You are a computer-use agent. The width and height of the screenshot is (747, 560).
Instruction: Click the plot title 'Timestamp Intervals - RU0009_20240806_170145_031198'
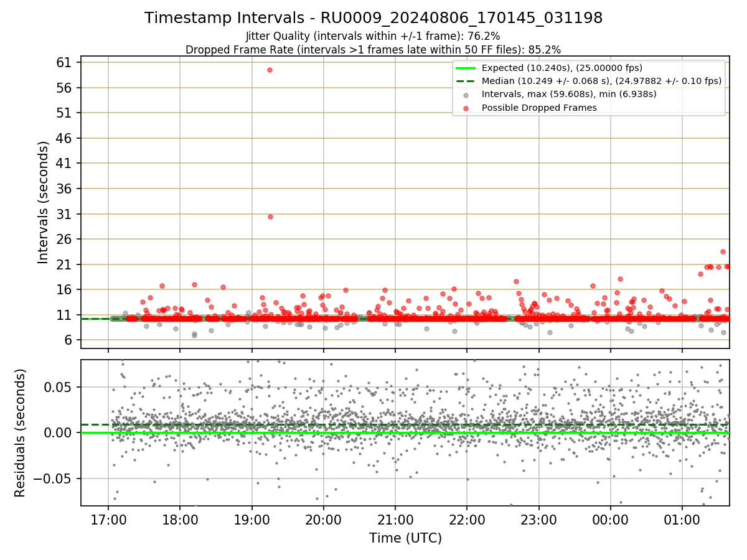tap(374, 18)
